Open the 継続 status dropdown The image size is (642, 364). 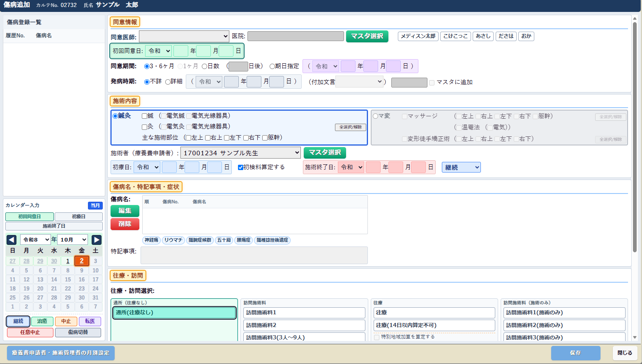pos(461,167)
